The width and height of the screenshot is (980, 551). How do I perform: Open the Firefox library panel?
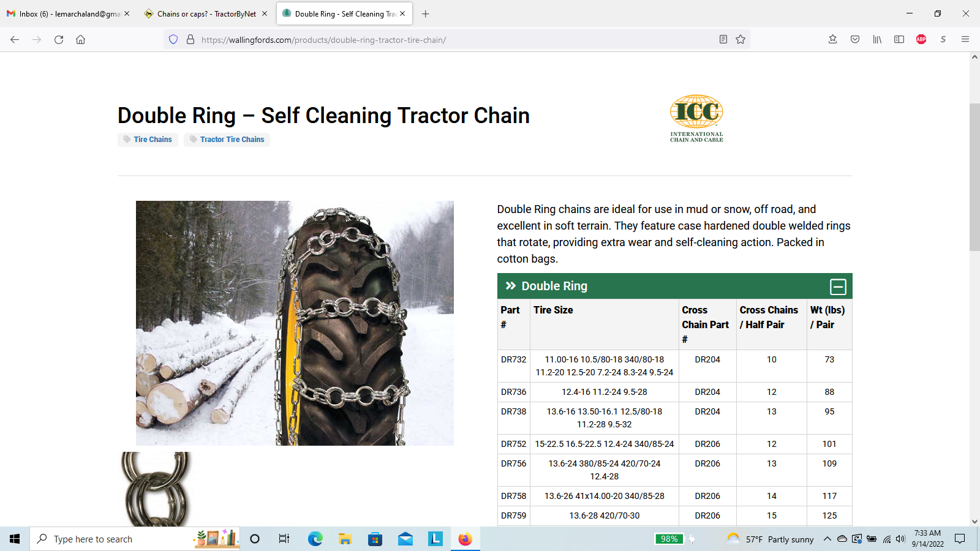click(877, 40)
